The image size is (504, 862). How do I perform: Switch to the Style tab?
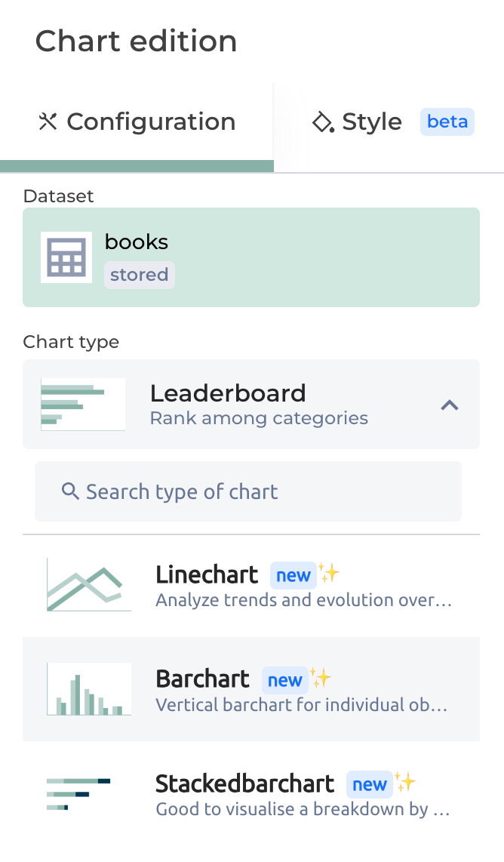coord(371,122)
